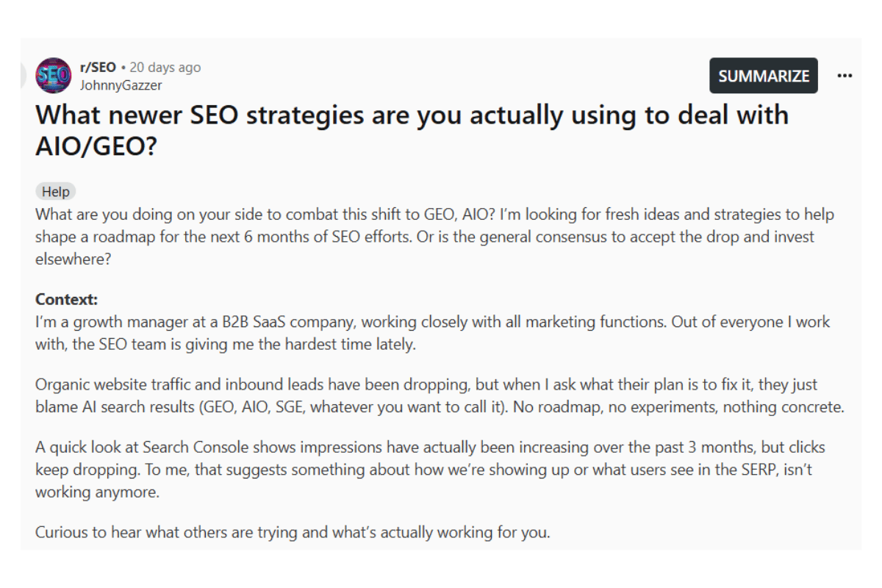Select the Help post flair tag
This screenshot has width=882, height=588.
tap(56, 192)
